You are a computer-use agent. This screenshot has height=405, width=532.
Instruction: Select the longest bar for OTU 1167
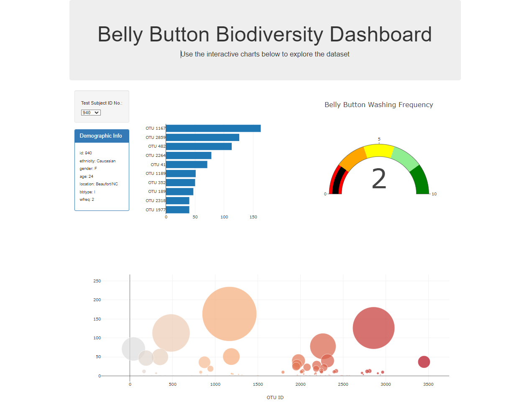point(213,128)
